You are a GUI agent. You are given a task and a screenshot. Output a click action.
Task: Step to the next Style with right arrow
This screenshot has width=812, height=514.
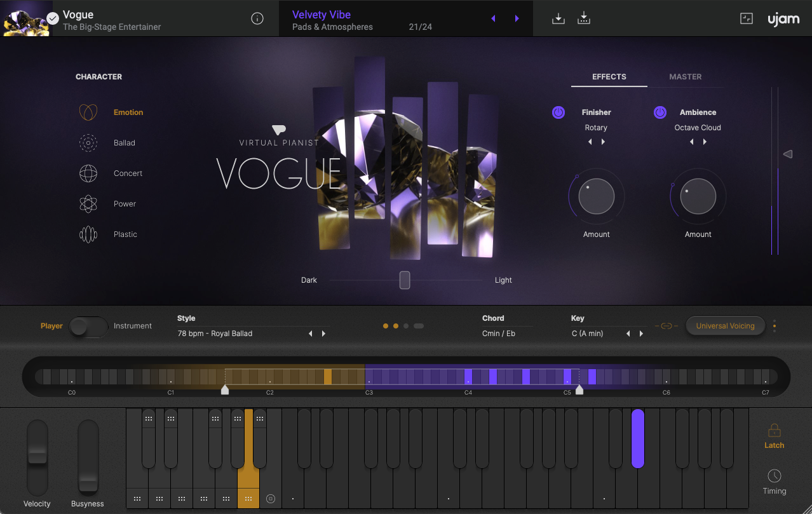tap(323, 334)
